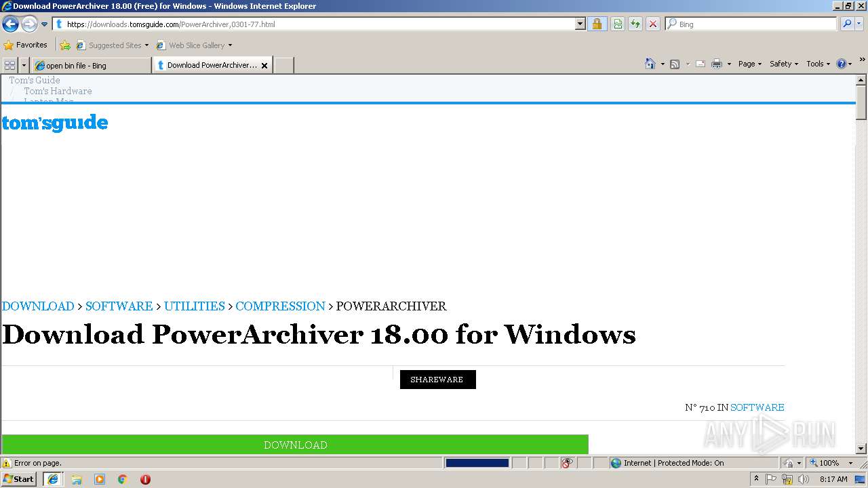The height and width of the screenshot is (488, 868).
Task: Click the red shield taskbar icon
Action: point(145,479)
